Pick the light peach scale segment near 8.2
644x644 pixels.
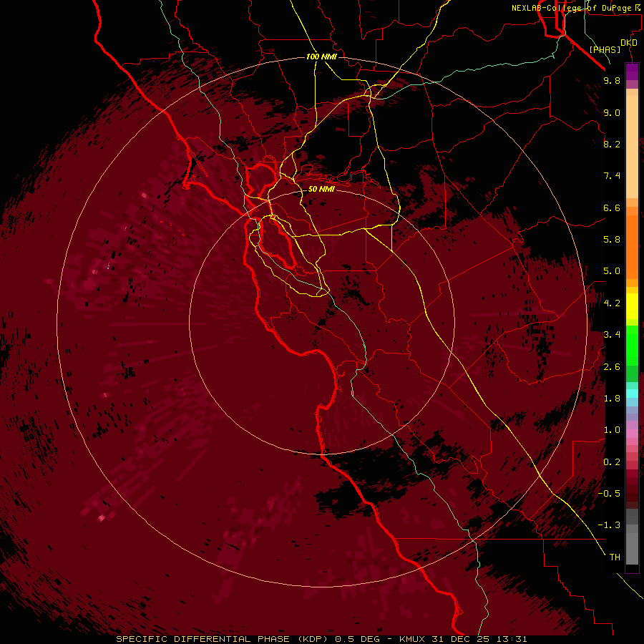tap(632, 147)
